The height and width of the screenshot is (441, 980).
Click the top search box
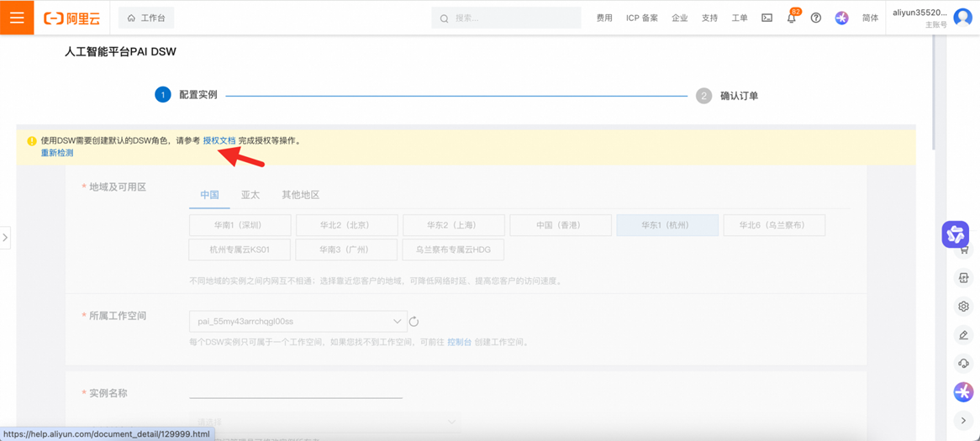[x=506, y=18]
